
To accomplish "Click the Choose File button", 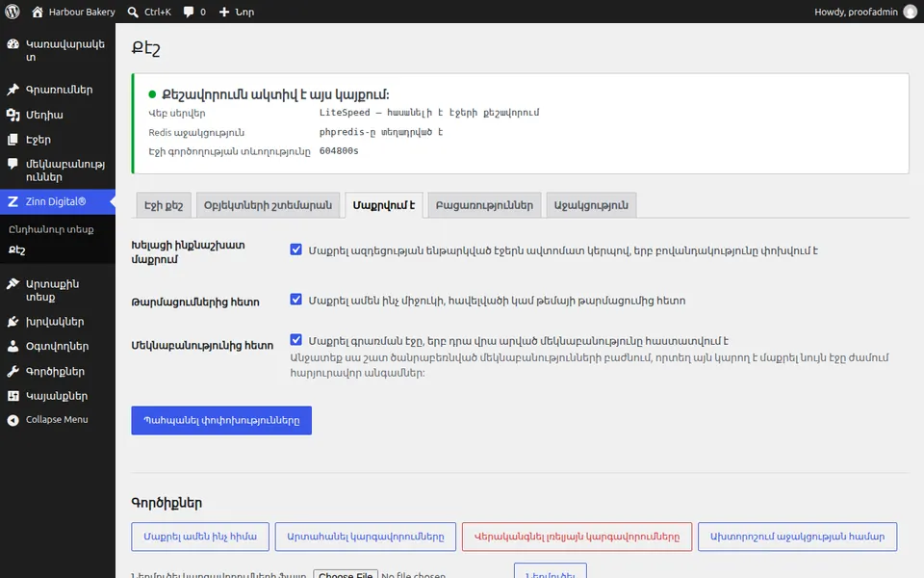I will tap(346, 574).
